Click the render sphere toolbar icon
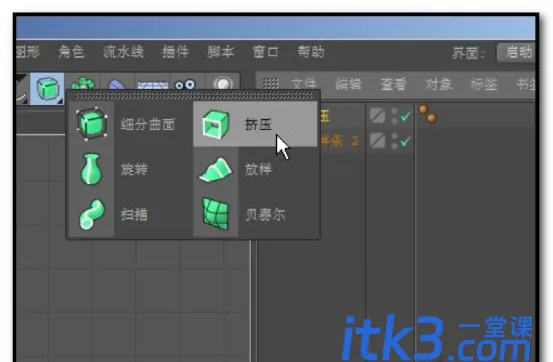This screenshot has width=553, height=362. pos(223,84)
